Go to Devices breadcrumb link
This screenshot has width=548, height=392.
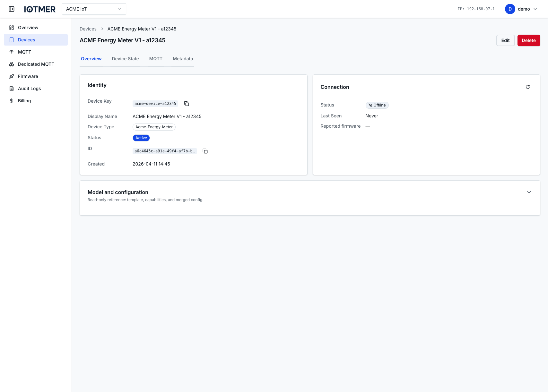coord(88,29)
